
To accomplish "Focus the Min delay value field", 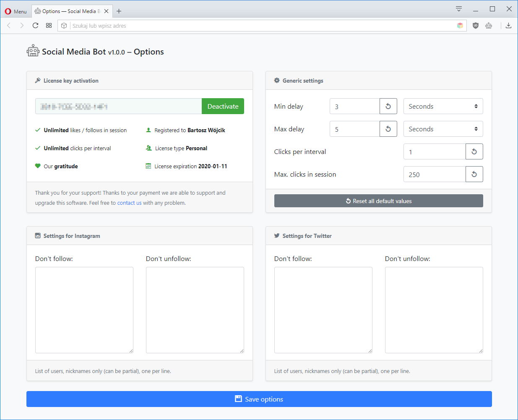I will point(355,106).
